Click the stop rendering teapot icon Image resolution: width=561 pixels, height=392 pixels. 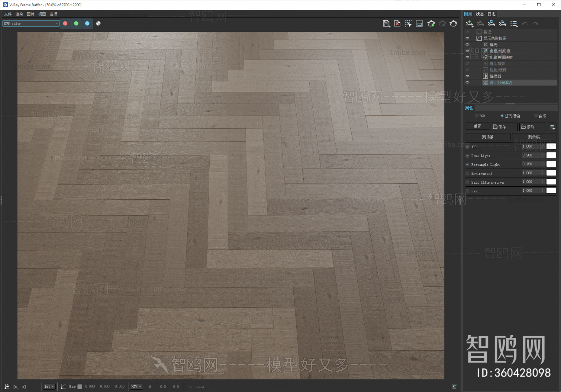442,23
